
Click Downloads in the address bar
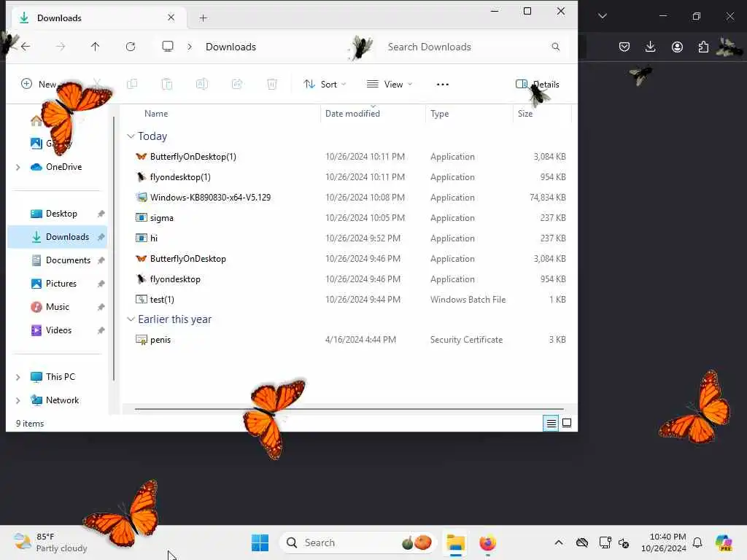coord(231,47)
